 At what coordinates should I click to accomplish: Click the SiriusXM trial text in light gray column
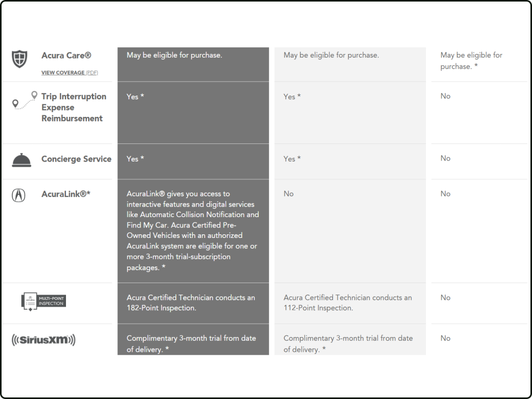[348, 343]
